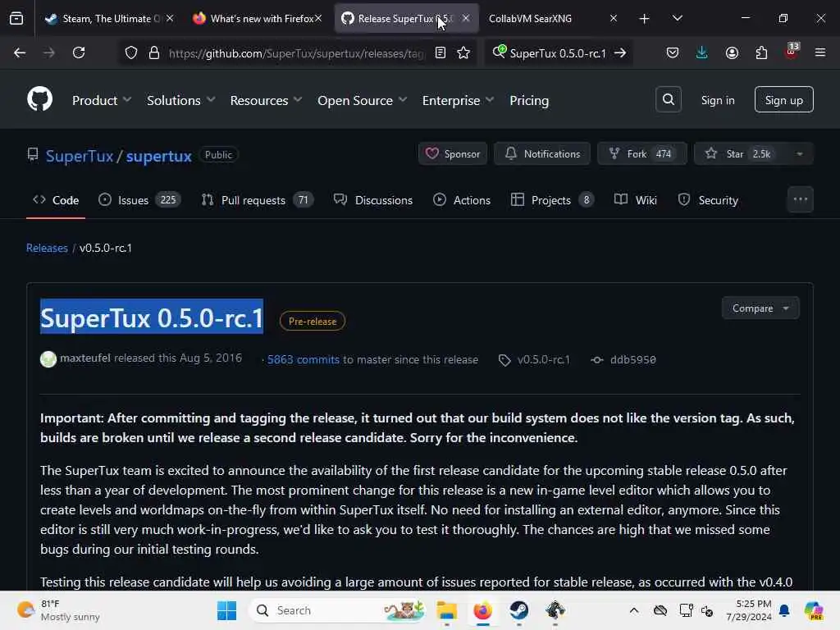The height and width of the screenshot is (630, 840).
Task: Click the Sponsor button
Action: [x=453, y=154]
